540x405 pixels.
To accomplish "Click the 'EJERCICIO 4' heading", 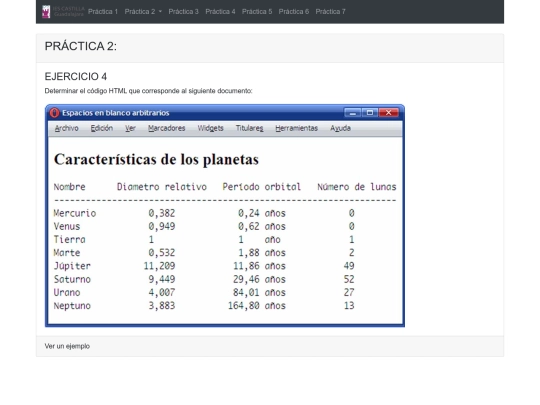I will click(76, 76).
